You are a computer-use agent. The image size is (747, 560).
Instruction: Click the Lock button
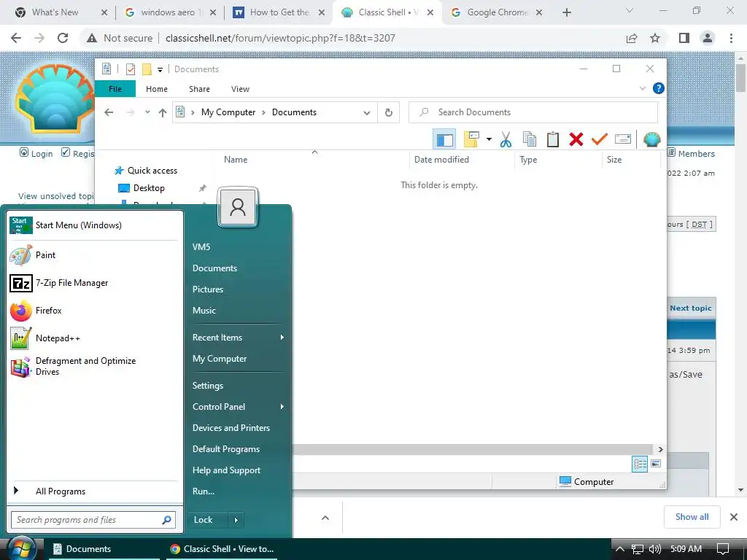[208, 520]
